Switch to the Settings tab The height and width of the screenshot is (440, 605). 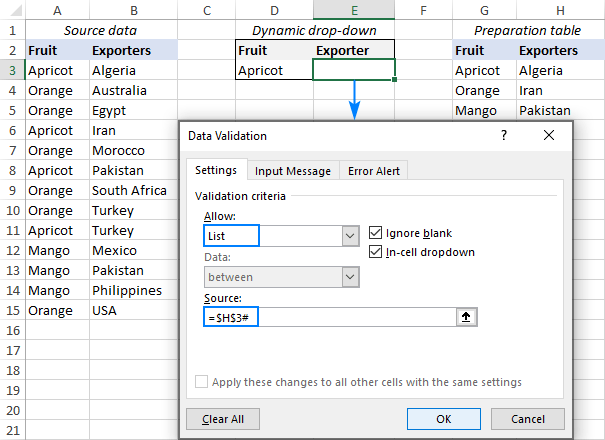pyautogui.click(x=216, y=170)
